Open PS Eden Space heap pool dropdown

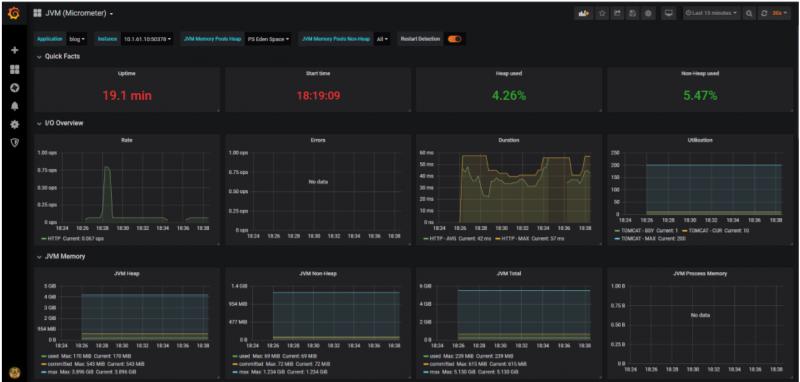click(x=268, y=39)
